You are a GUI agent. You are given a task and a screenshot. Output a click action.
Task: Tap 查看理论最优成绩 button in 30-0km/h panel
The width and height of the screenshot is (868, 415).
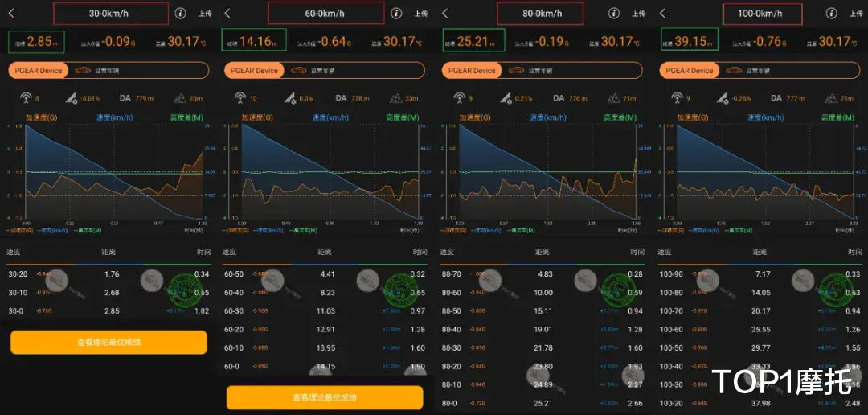[x=108, y=343]
